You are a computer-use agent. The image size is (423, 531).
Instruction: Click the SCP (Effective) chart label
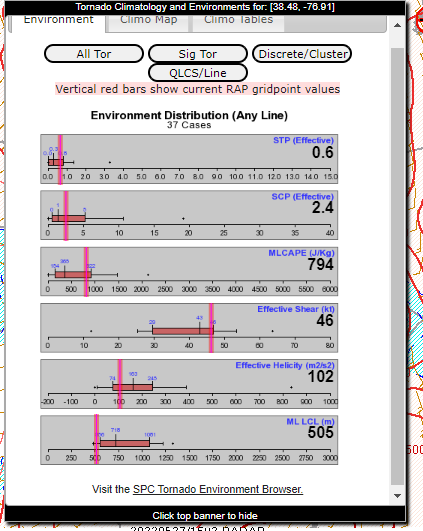click(302, 196)
